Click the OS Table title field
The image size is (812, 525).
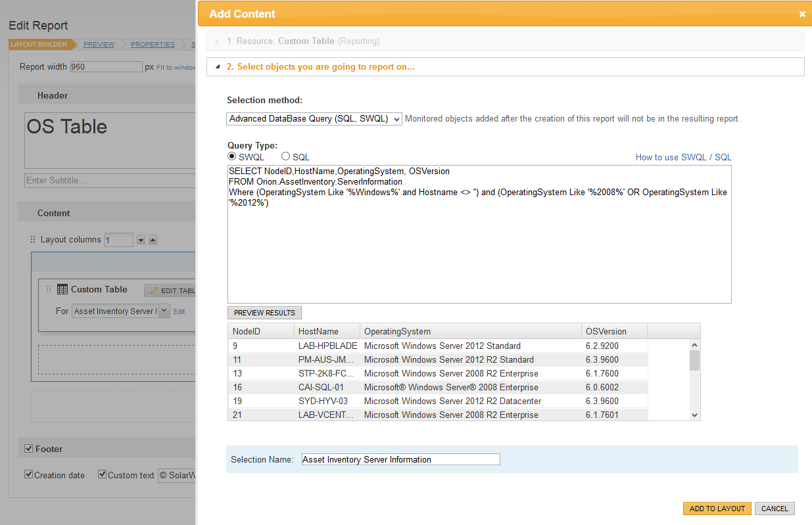click(110, 141)
